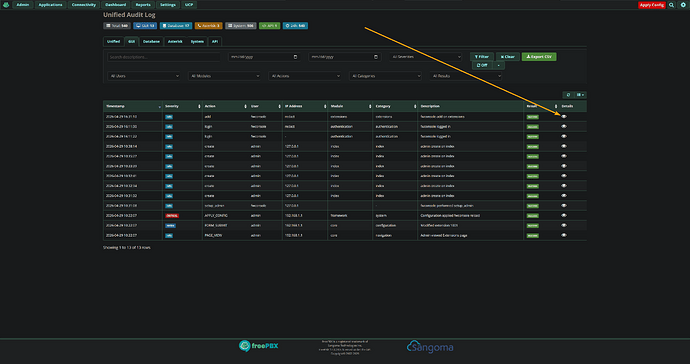Open the settings gear in top-right corner

coord(683,5)
